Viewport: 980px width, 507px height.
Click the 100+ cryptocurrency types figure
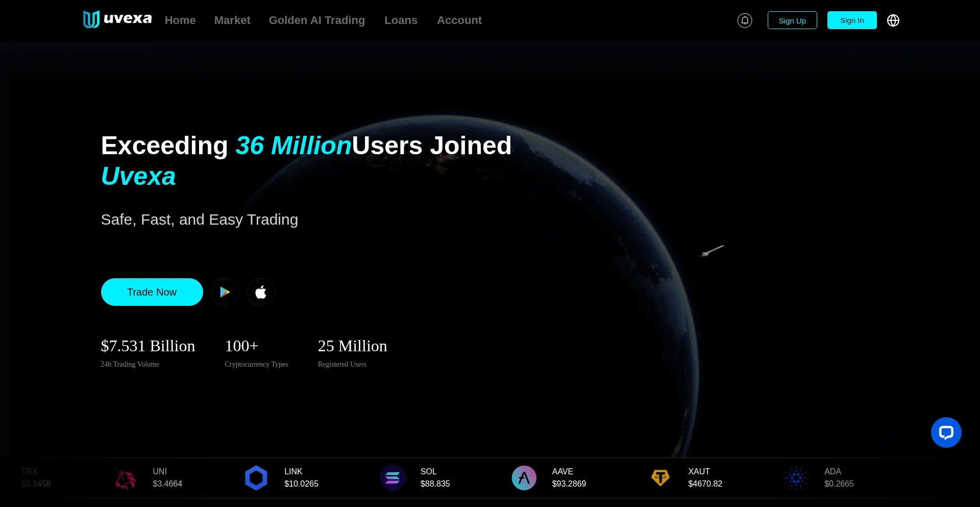click(241, 346)
